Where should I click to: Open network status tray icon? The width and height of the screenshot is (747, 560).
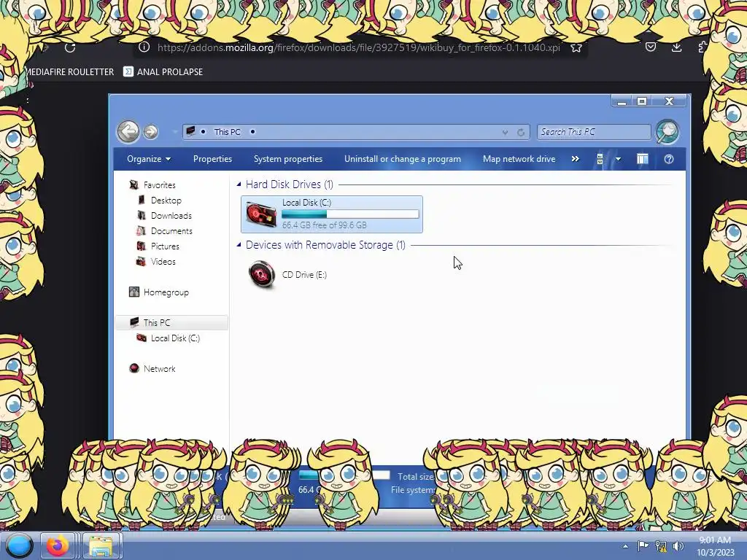(661, 546)
